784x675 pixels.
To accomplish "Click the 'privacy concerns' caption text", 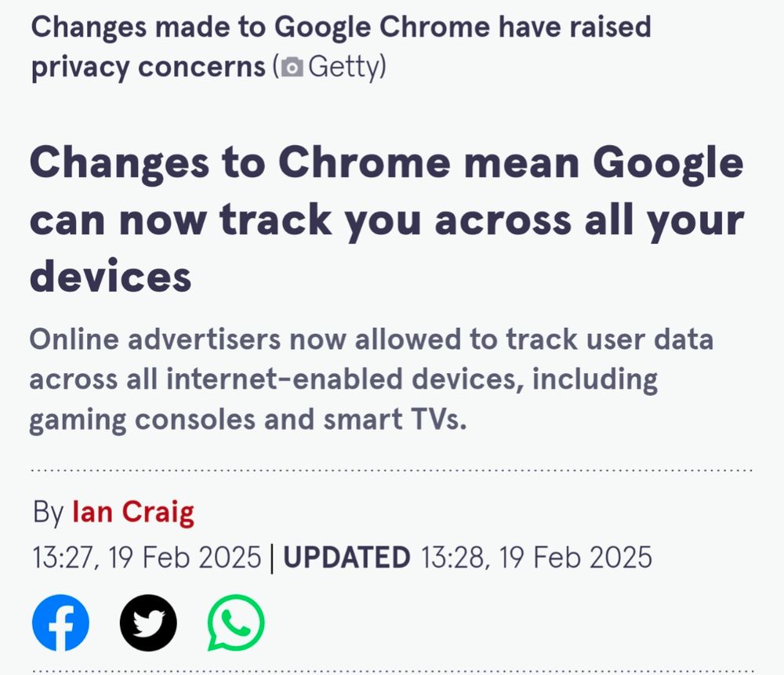I will [148, 67].
